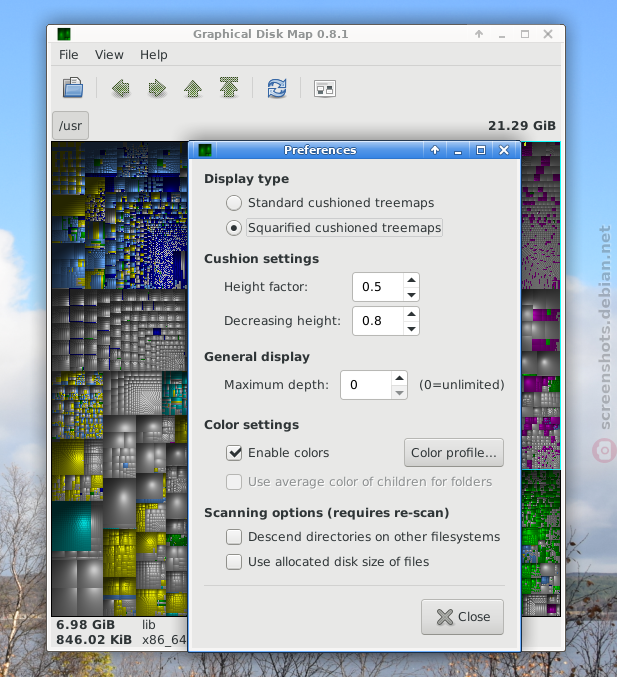Viewport: 617px width, 677px height.
Task: Toggle the Enable colors checkbox
Action: tap(234, 452)
